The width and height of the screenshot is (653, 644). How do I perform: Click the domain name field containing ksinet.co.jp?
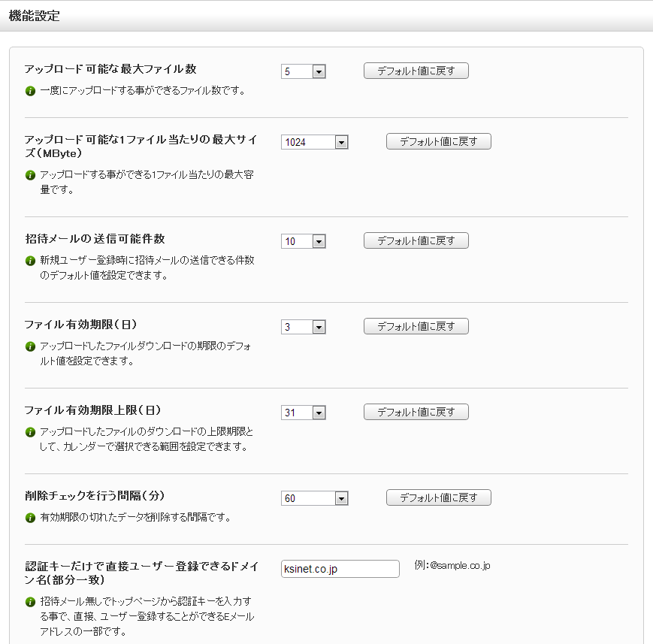[x=340, y=569]
